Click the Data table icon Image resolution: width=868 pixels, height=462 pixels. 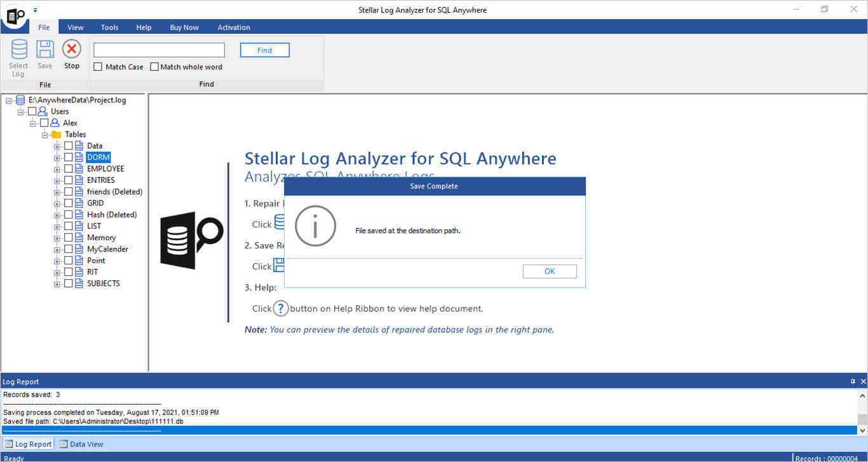click(x=79, y=146)
